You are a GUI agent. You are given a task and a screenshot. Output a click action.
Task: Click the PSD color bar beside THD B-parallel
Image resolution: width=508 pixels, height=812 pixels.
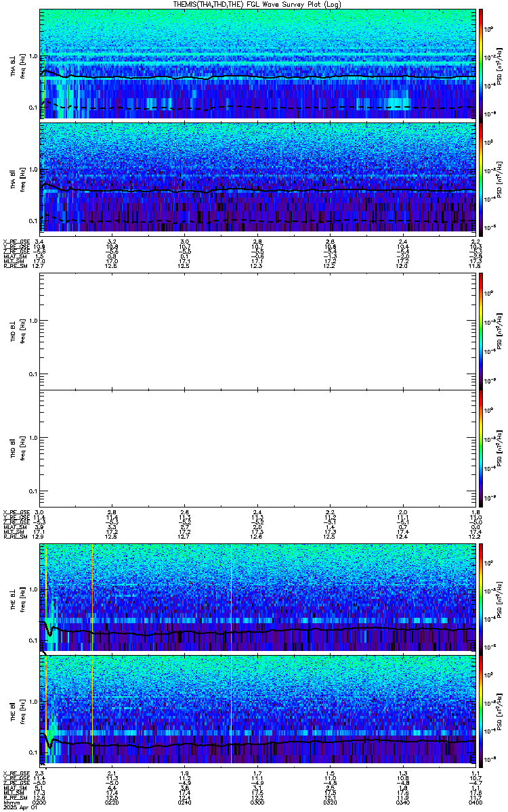coord(482,447)
